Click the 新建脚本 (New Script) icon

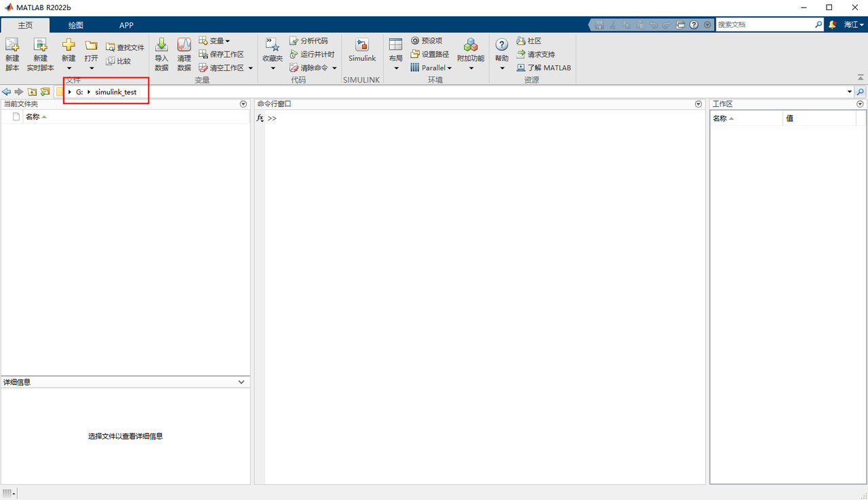coord(12,54)
